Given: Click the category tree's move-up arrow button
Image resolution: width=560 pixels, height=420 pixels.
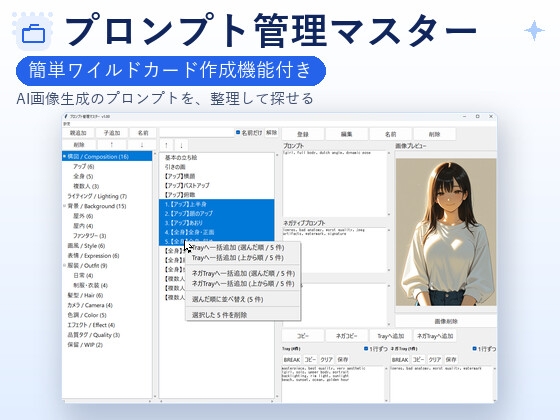Looking at the screenshot, I should (112, 145).
